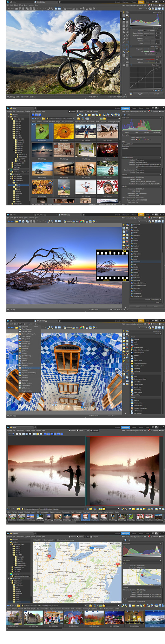Image resolution: width=165 pixels, height=644 pixels.
Task: Click Cancel in the mountain biker editor
Action: click(x=156, y=94)
